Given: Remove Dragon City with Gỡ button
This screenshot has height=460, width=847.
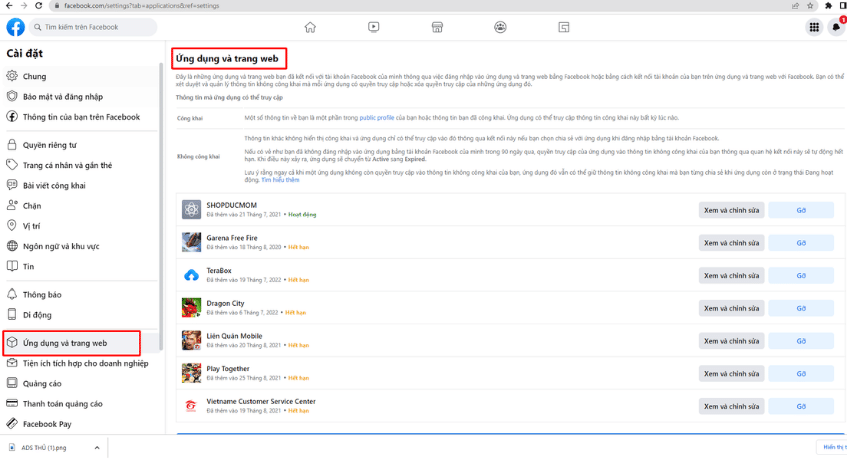Looking at the screenshot, I should coord(801,308).
